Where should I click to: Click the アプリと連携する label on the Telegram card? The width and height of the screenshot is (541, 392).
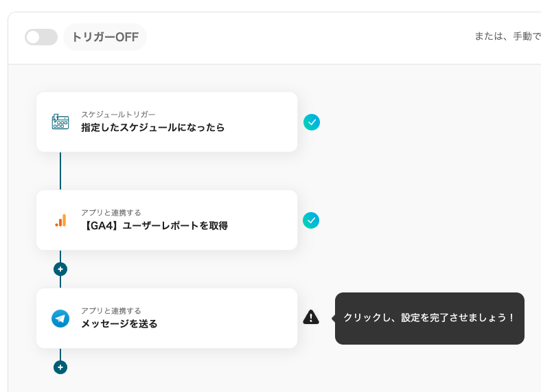tap(111, 310)
